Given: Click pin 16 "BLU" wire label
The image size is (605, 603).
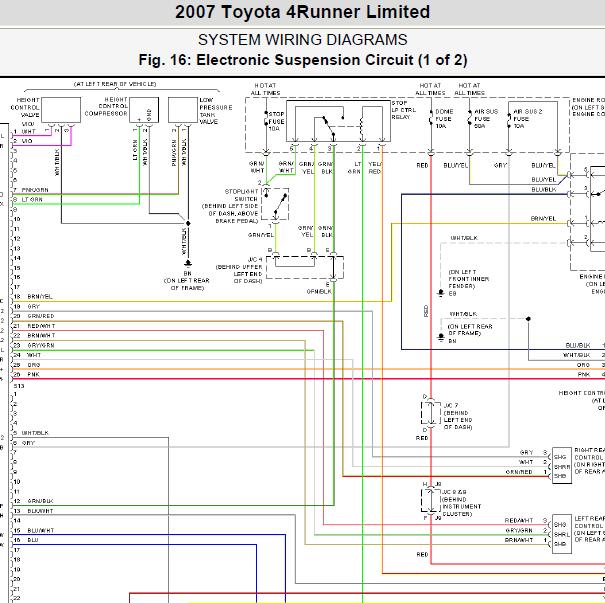Looking at the screenshot, I should coord(33,541).
